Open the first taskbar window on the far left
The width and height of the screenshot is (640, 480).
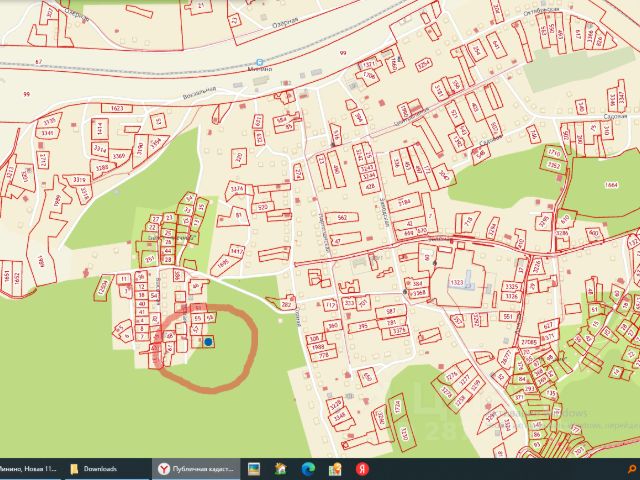[30, 469]
